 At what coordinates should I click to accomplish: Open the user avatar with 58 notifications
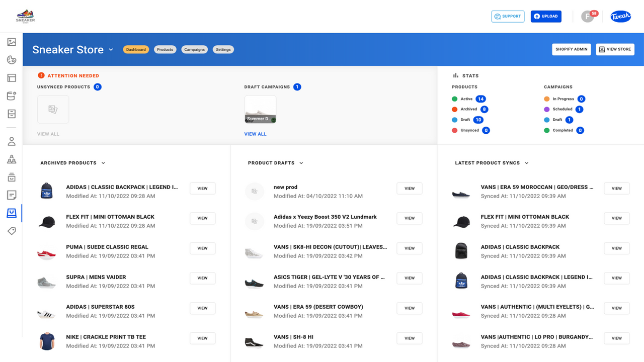(x=588, y=17)
